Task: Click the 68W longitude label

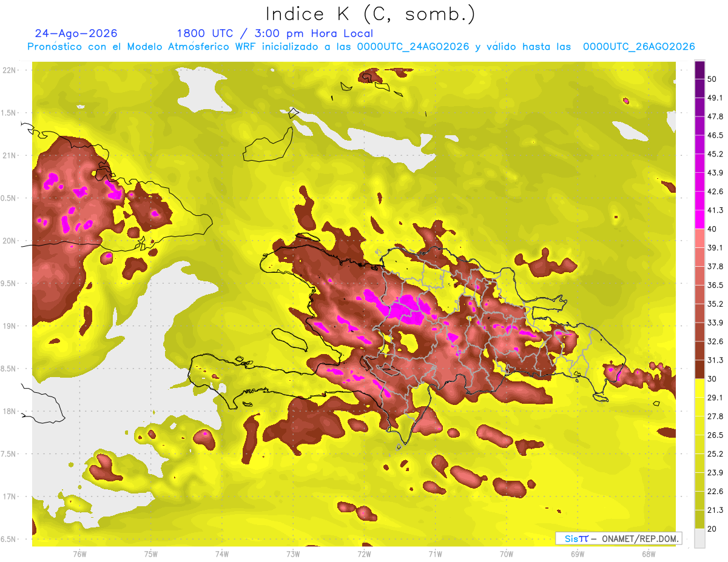Action: click(x=649, y=554)
